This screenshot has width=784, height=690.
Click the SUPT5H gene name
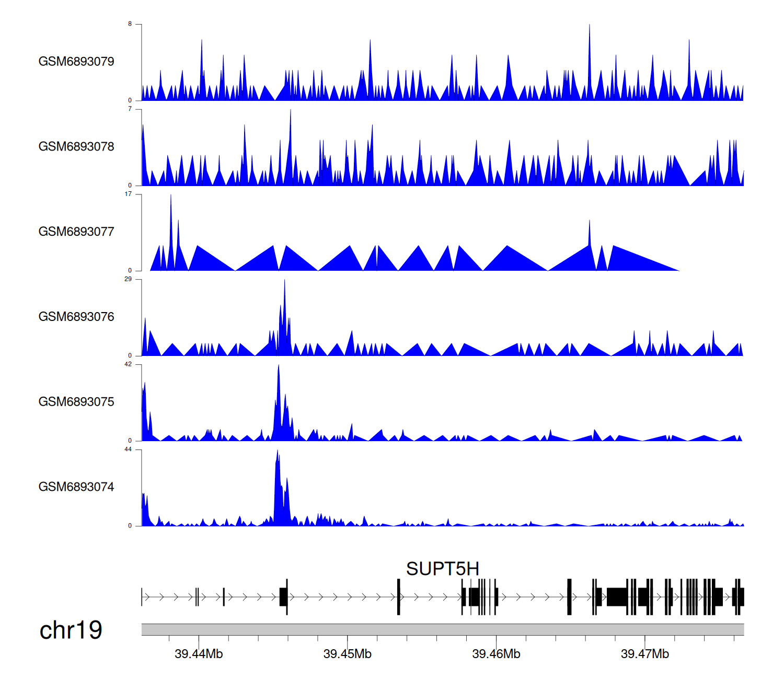pyautogui.click(x=442, y=569)
